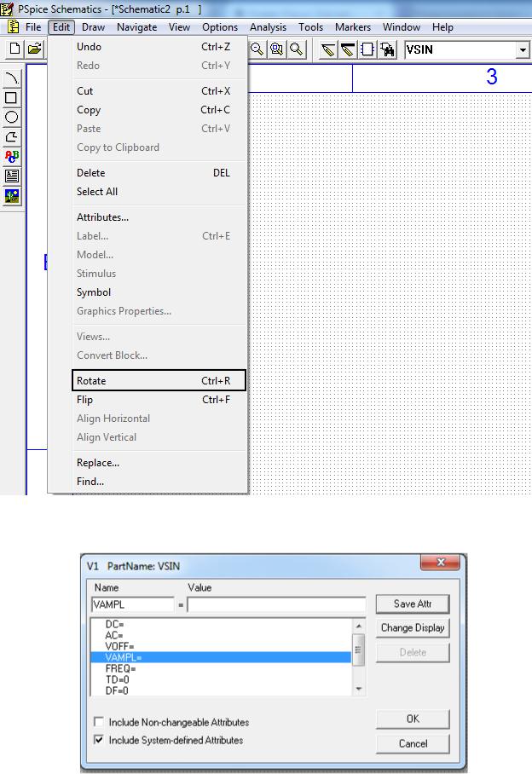Select the DC= attribute row
The image size is (532, 774).
[221, 625]
